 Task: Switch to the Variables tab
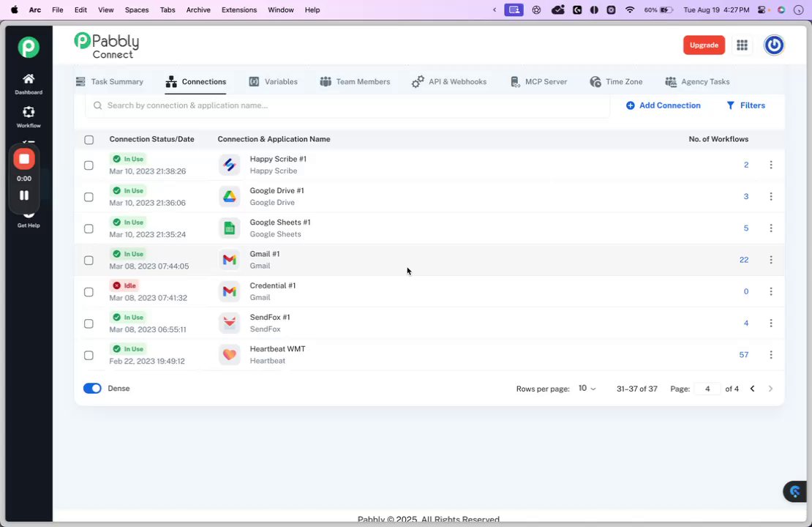[274, 81]
